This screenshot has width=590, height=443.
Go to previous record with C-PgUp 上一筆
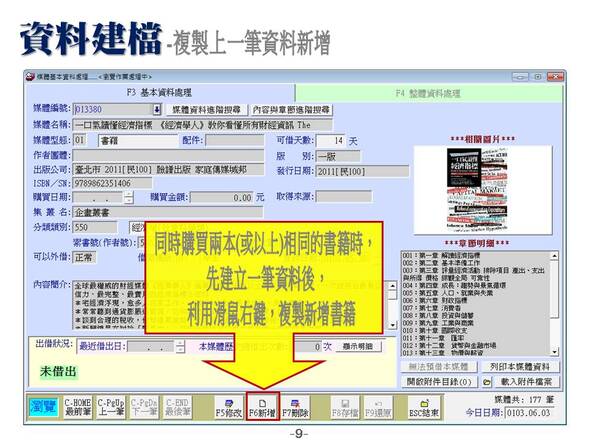click(111, 407)
